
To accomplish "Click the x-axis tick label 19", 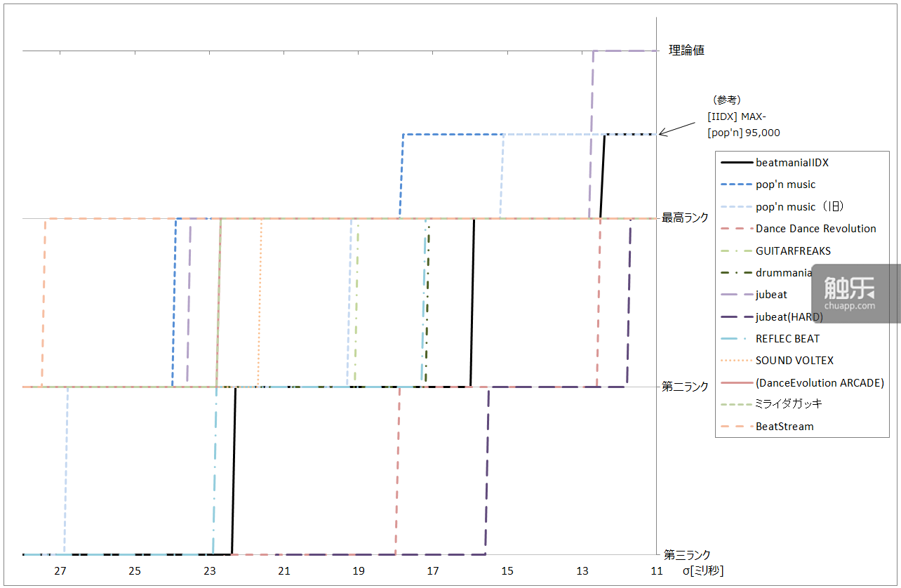I will 359,571.
